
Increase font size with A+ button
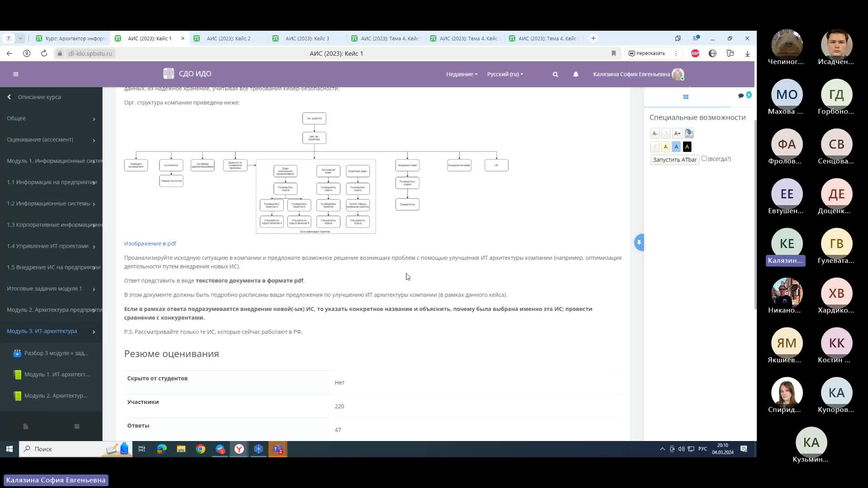click(x=677, y=133)
